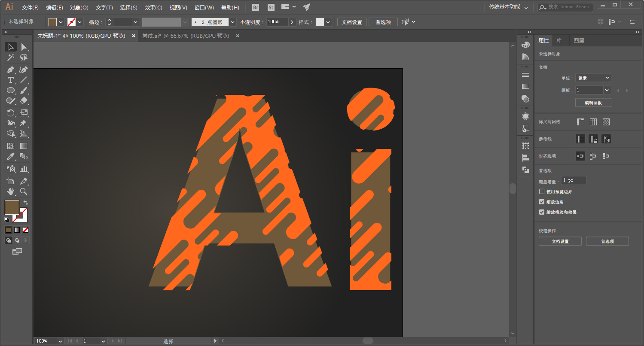644x346 pixels.
Task: Select the Gradient tool
Action: click(x=24, y=146)
